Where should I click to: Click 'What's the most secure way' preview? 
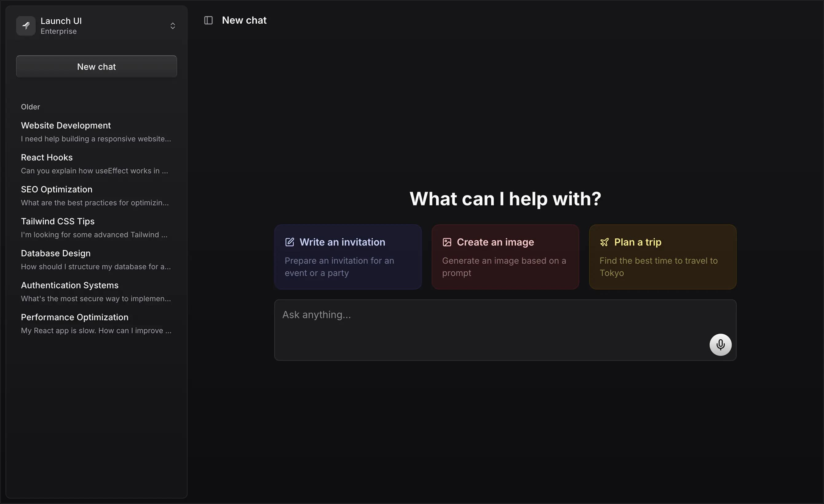coord(96,299)
